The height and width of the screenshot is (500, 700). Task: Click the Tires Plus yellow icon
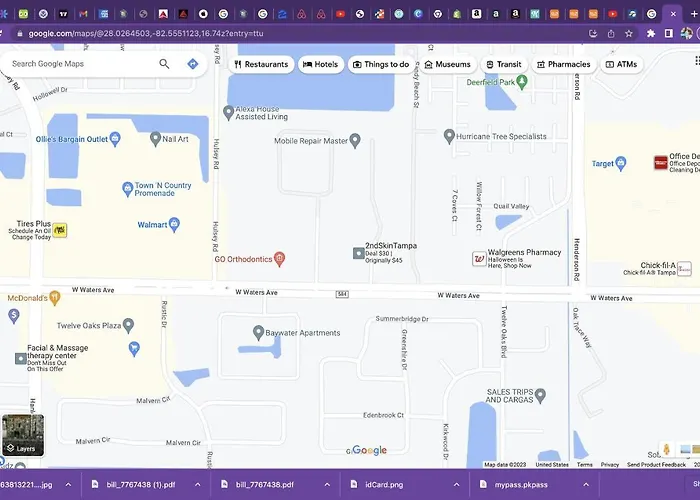[x=60, y=230]
